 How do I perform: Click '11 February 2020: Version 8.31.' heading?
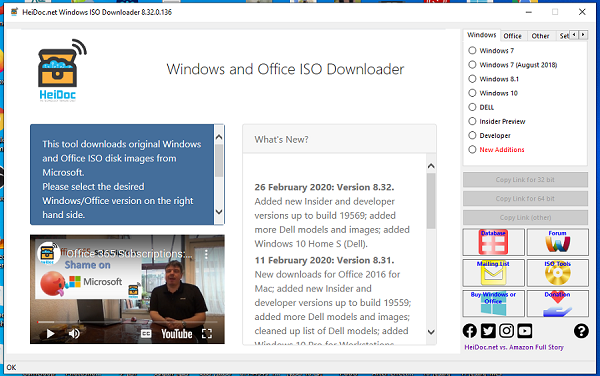coord(324,260)
